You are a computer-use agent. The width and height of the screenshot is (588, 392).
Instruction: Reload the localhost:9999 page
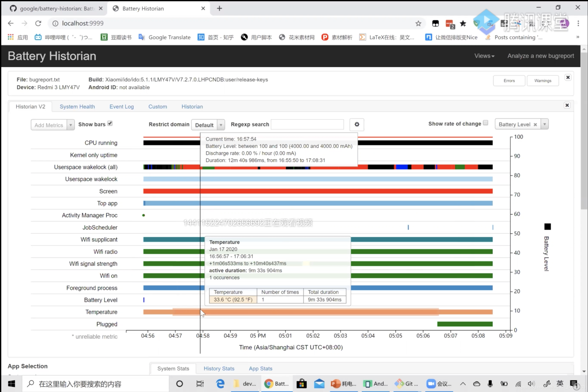point(38,23)
